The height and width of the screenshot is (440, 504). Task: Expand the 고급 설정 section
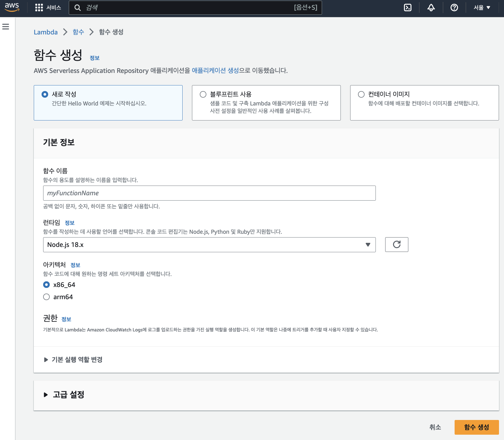pyautogui.click(x=64, y=395)
